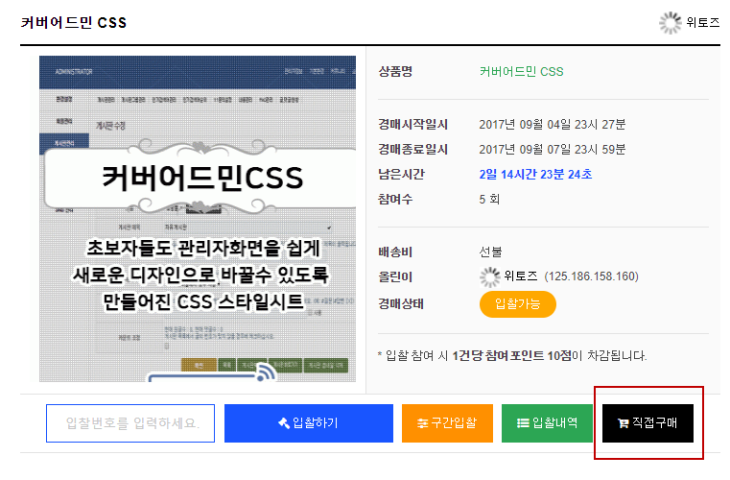730x480 pixels.
Task: Click the orange 입찰가능 status badge
Action: [518, 304]
